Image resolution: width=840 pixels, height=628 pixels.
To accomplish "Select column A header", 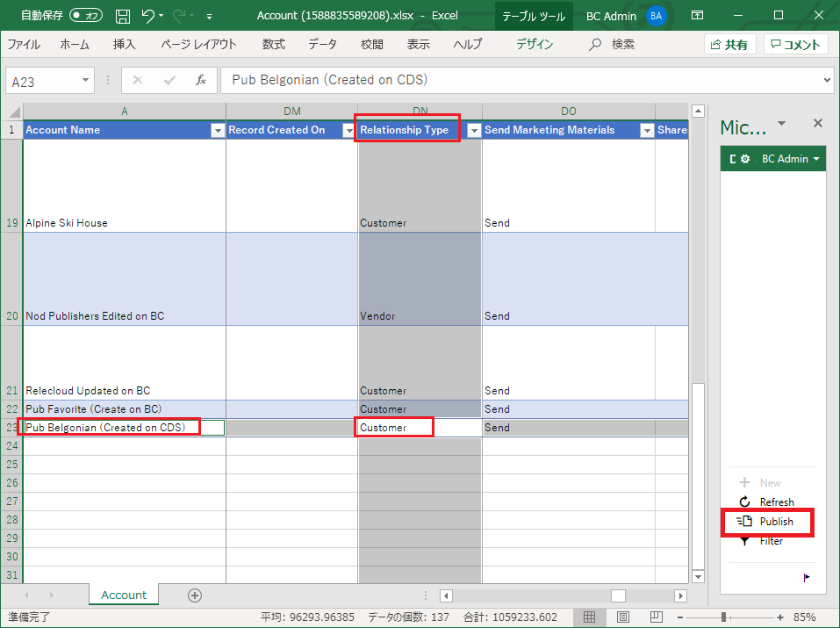I will coord(125,111).
